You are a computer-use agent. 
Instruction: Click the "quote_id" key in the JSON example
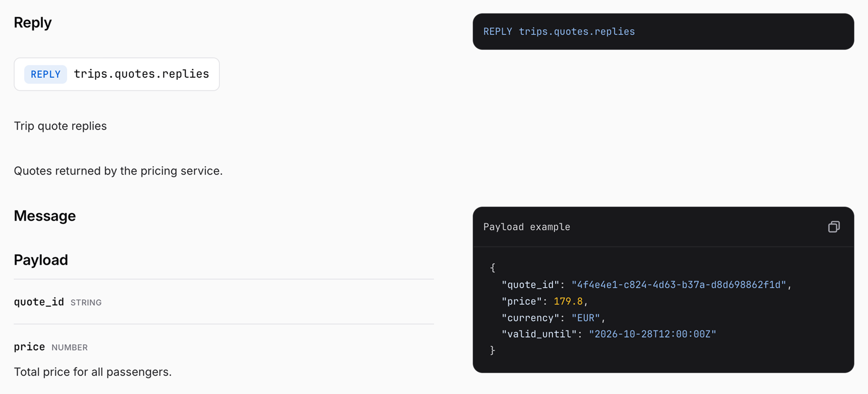coord(531,285)
